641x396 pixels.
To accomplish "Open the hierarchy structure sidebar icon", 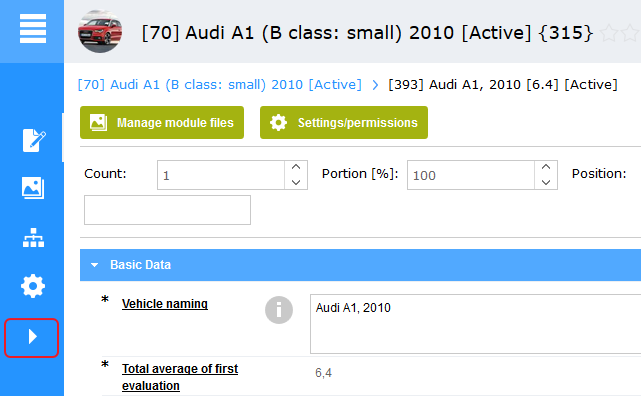I will [x=33, y=238].
